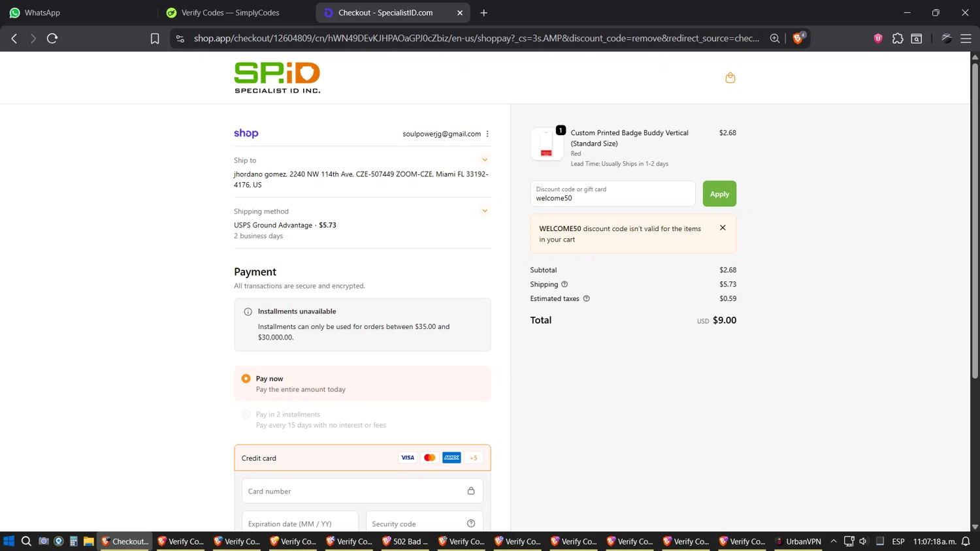Open the Windows notification bell
The width and height of the screenshot is (980, 551).
(x=966, y=541)
